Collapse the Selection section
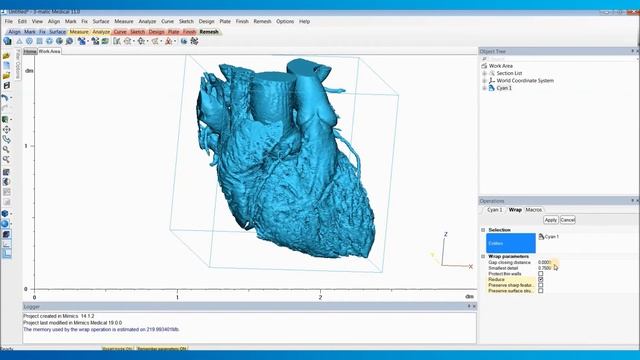 point(483,230)
